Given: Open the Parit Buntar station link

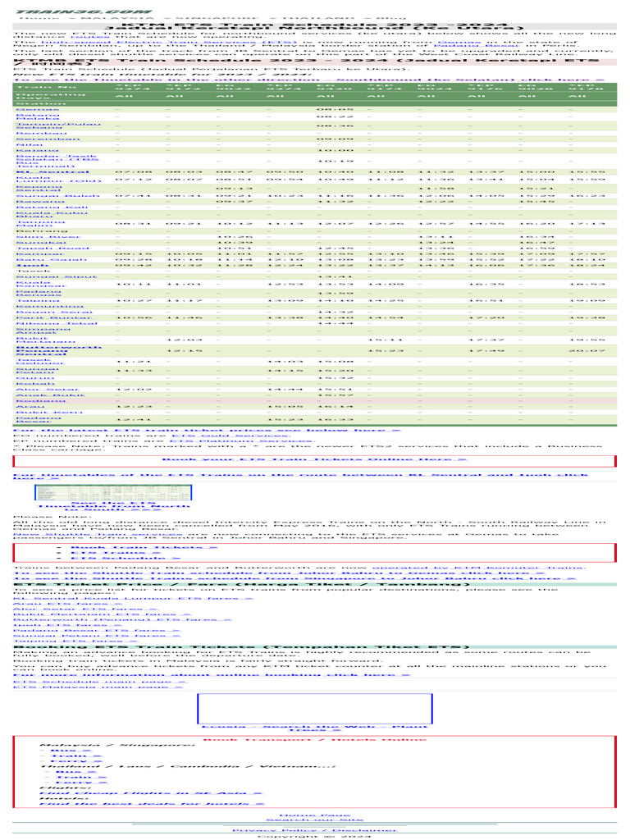Looking at the screenshot, I should [53, 317].
